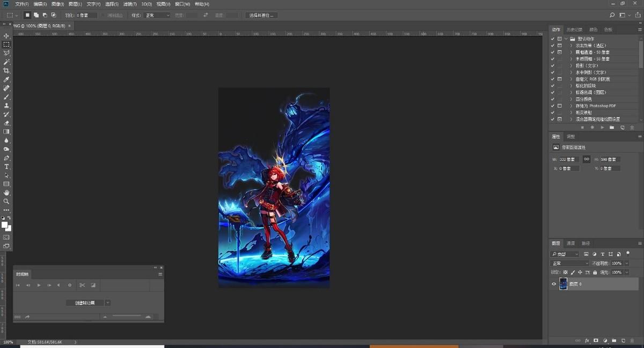Select the Hand tool

[6, 192]
